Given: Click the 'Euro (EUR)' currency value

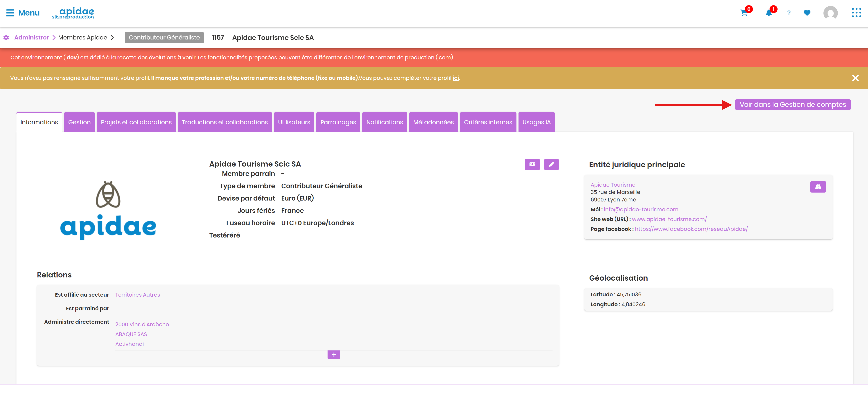Looking at the screenshot, I should (x=297, y=198).
